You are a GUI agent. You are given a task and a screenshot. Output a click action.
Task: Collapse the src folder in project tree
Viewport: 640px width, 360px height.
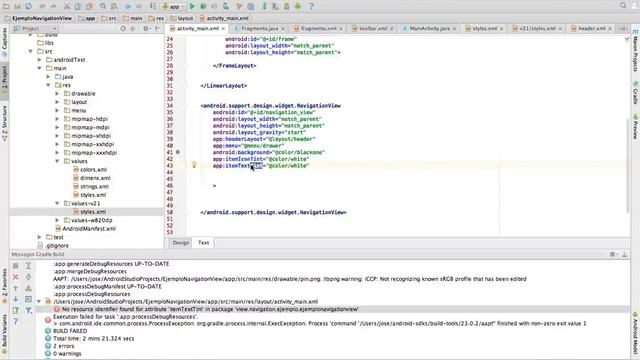click(x=31, y=51)
